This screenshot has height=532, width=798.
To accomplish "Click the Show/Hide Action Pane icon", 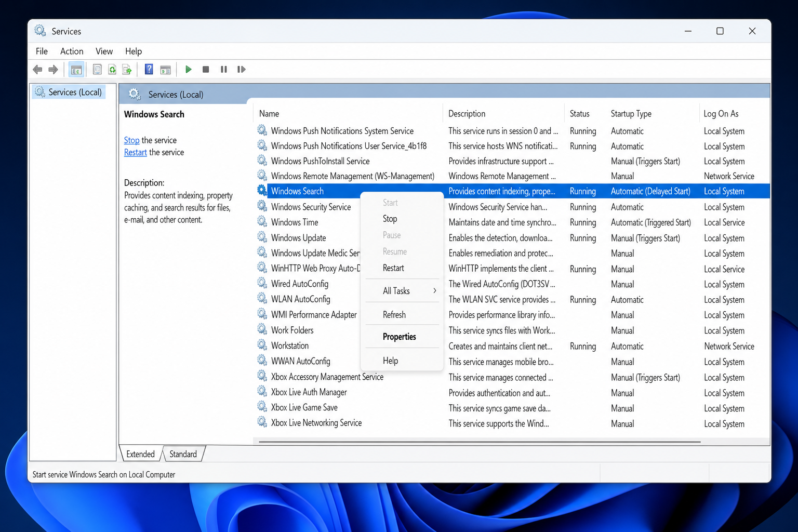I will 165,69.
